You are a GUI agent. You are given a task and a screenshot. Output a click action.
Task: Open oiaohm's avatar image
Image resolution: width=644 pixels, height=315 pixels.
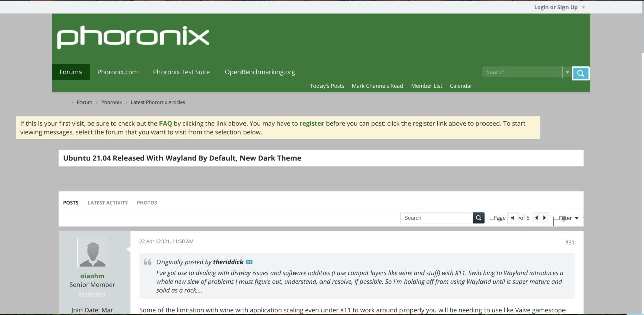(x=92, y=252)
